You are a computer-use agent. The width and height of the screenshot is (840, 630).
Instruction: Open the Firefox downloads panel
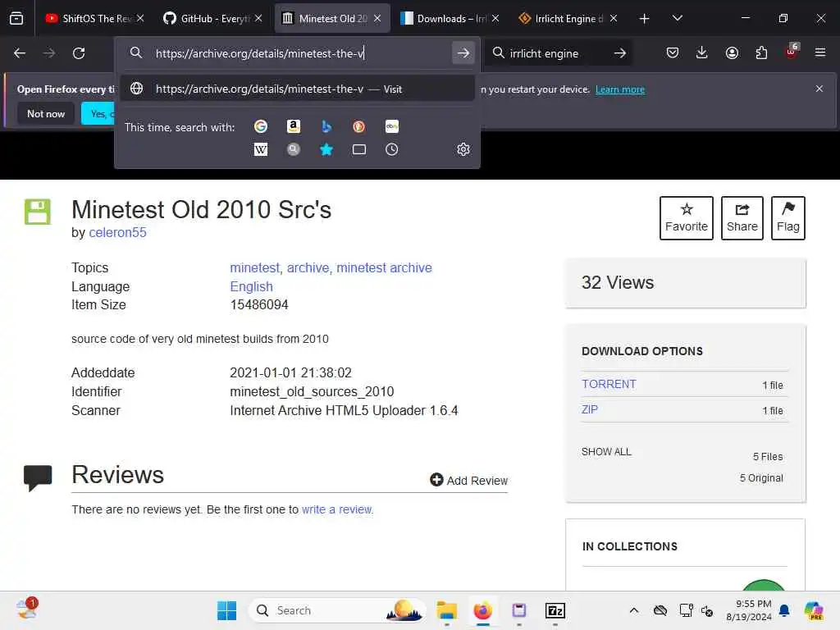point(702,52)
